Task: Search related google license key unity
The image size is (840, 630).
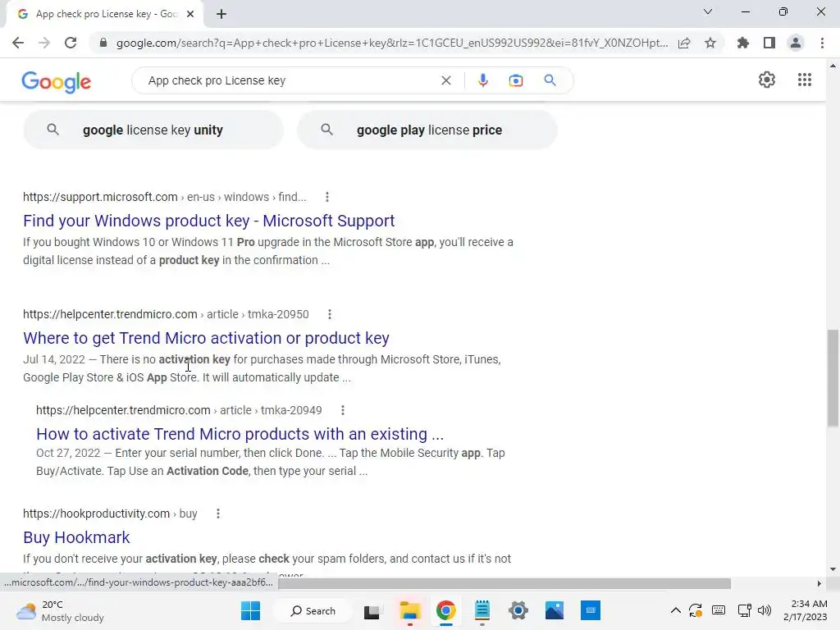Action: click(x=153, y=130)
